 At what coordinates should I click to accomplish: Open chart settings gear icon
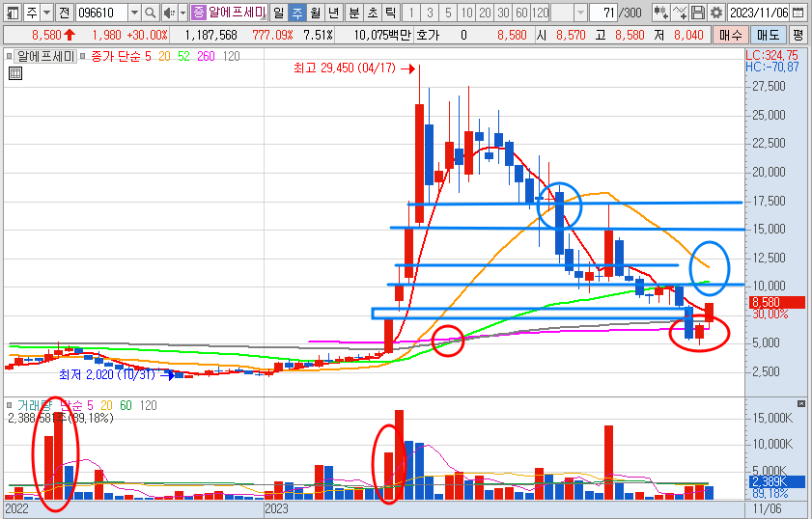point(716,13)
